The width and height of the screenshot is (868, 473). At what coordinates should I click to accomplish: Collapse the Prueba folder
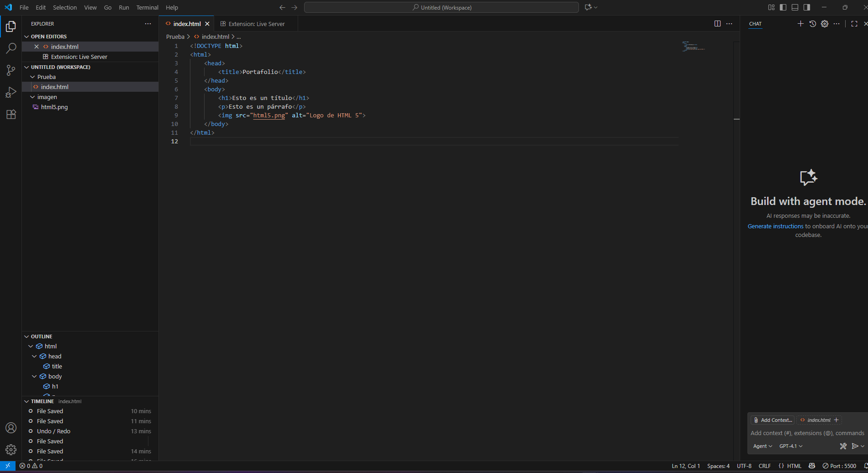[32, 77]
